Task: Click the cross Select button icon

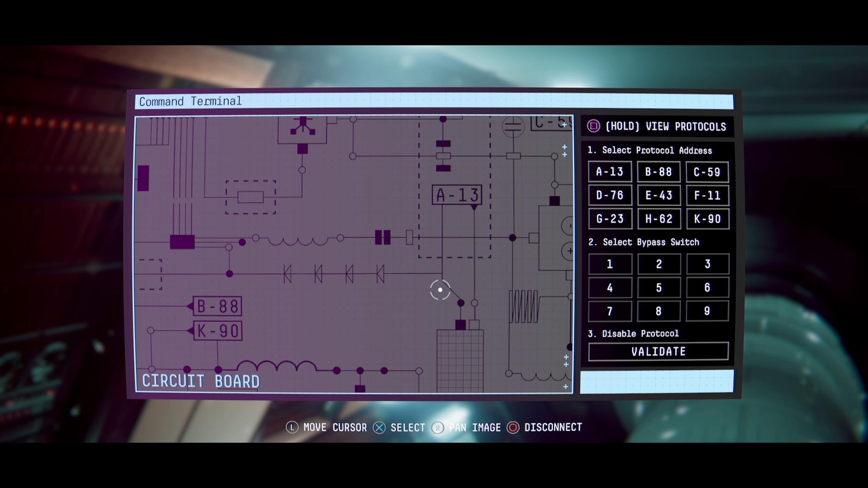Action: [x=379, y=427]
